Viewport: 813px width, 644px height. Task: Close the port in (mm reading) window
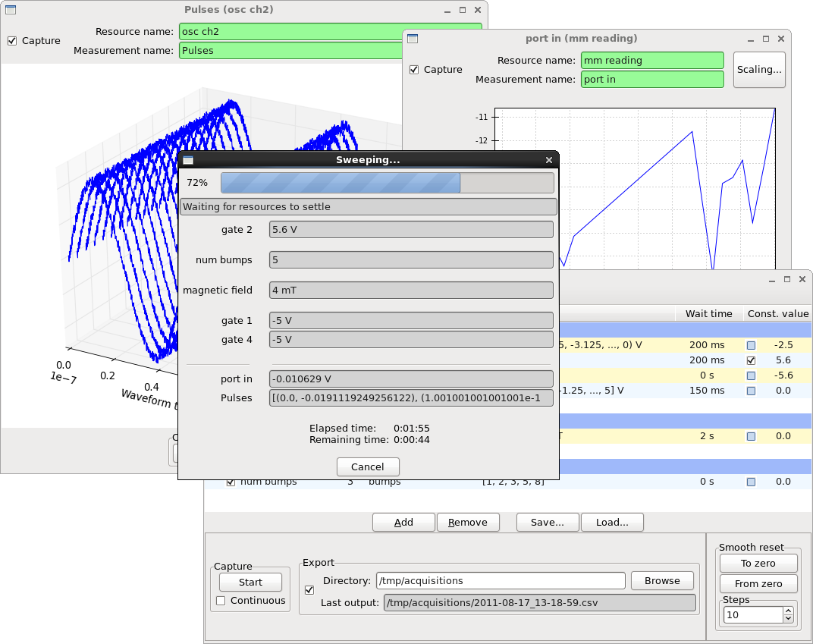coord(781,39)
